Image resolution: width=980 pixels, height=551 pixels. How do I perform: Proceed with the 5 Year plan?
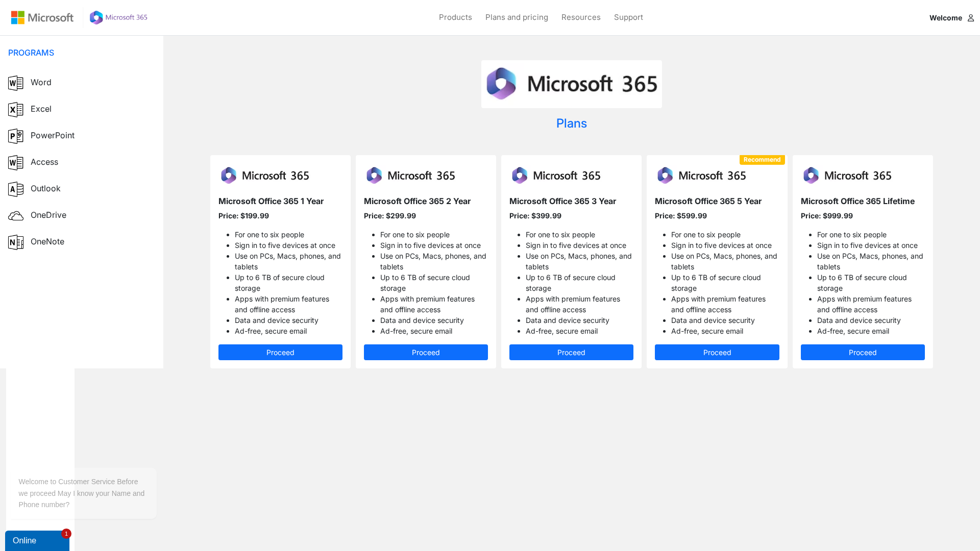click(x=717, y=353)
